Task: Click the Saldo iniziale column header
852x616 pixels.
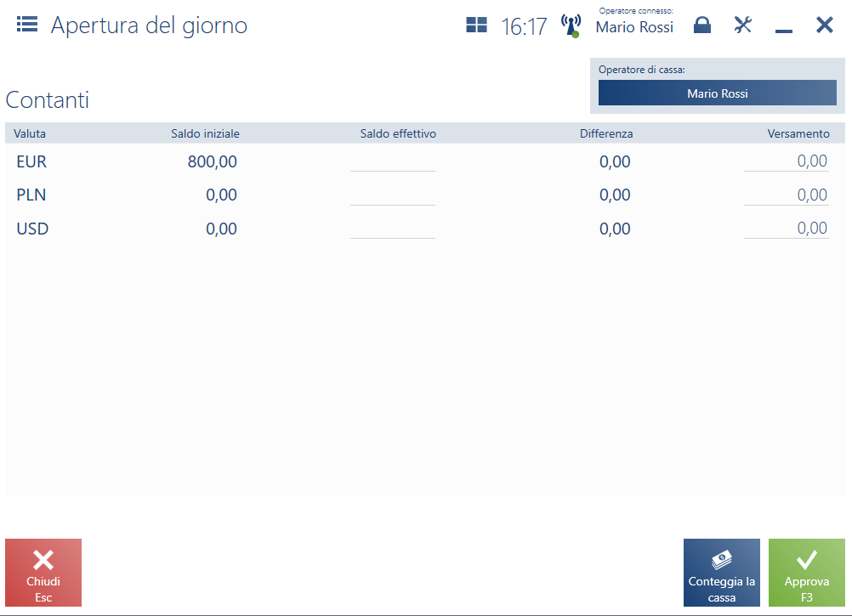Action: coord(205,133)
